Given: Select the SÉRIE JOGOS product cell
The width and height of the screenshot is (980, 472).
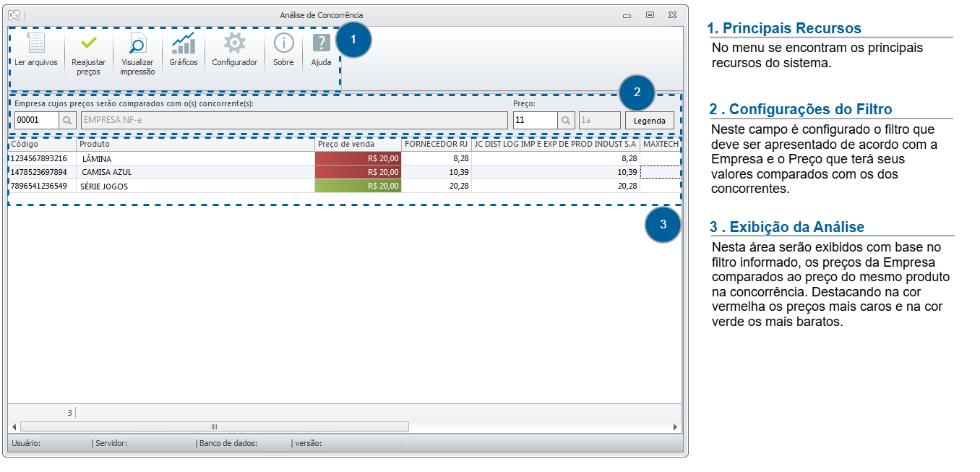Looking at the screenshot, I should point(196,186).
